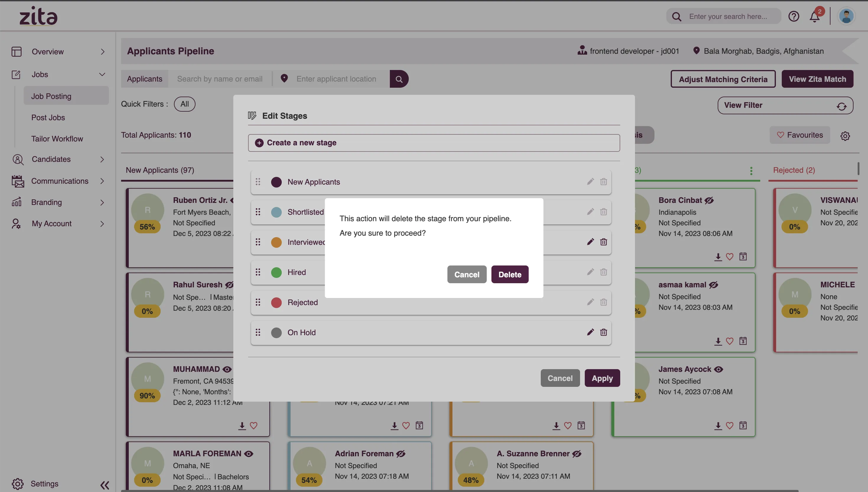Pick the Hired green color swatch
Image resolution: width=868 pixels, height=492 pixels.
[276, 272]
